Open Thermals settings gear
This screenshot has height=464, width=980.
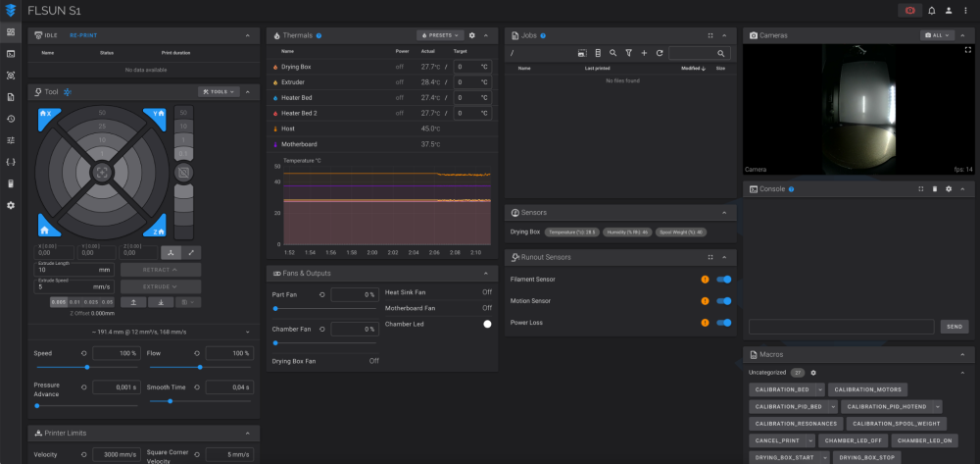(x=471, y=35)
